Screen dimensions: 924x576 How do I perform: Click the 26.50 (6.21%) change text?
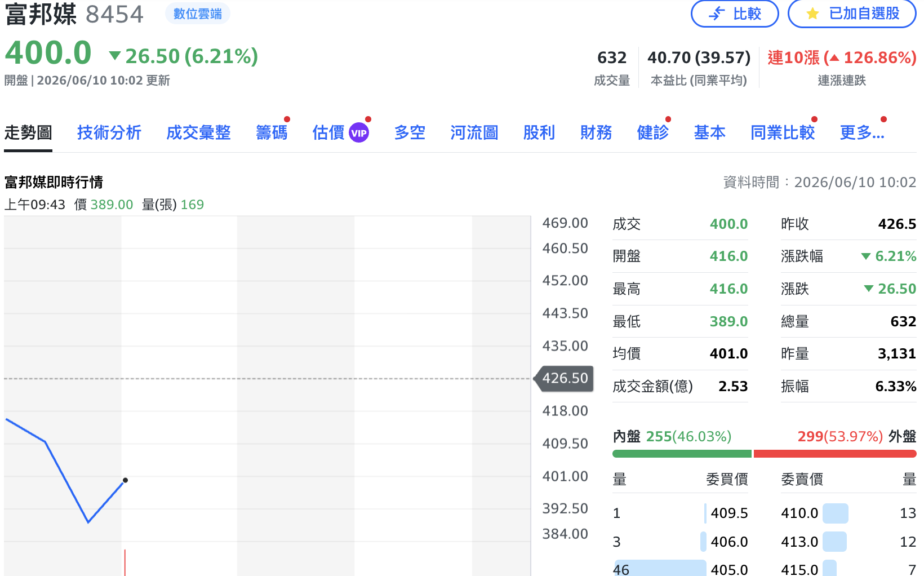pos(192,56)
